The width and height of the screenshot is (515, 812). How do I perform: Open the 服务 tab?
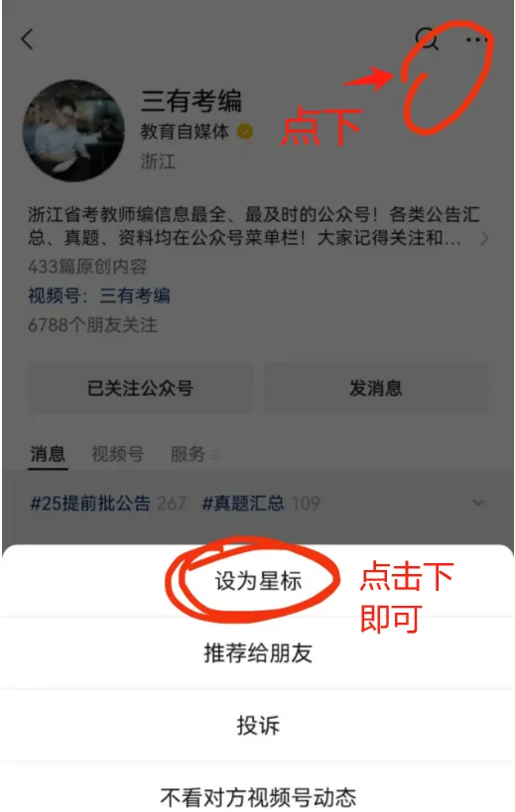[x=188, y=454]
